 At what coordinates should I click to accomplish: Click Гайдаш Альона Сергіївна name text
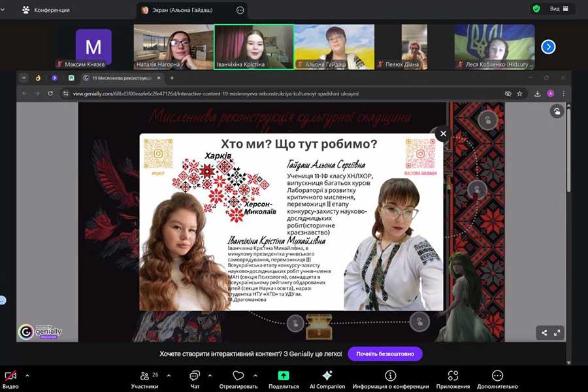click(326, 165)
